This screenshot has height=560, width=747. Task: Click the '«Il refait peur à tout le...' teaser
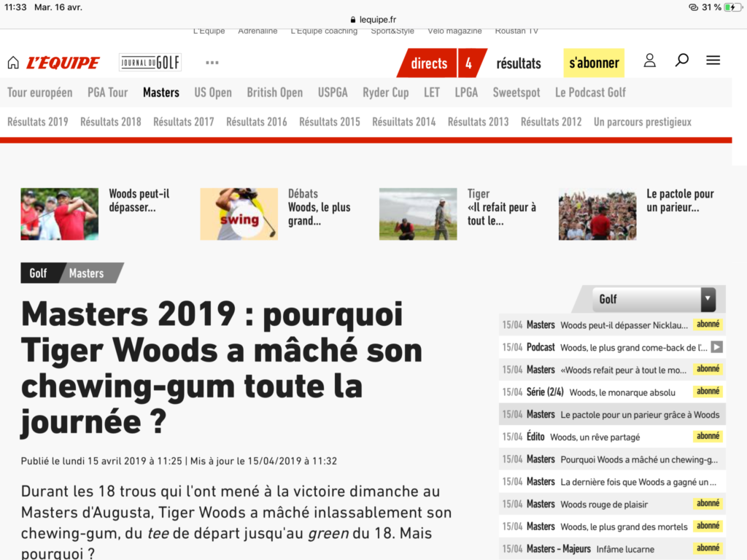(x=502, y=214)
